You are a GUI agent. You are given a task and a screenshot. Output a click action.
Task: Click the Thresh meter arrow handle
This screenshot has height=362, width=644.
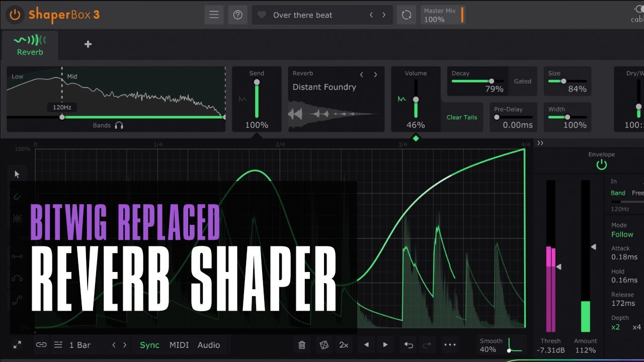tap(558, 266)
